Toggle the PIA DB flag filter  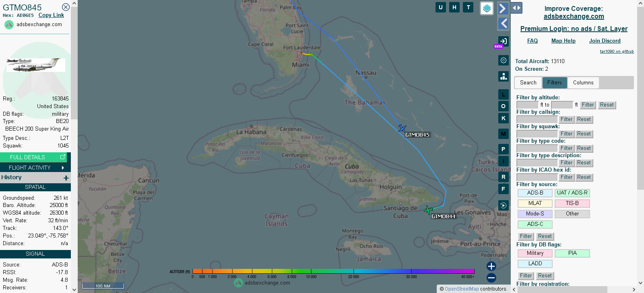[572, 253]
